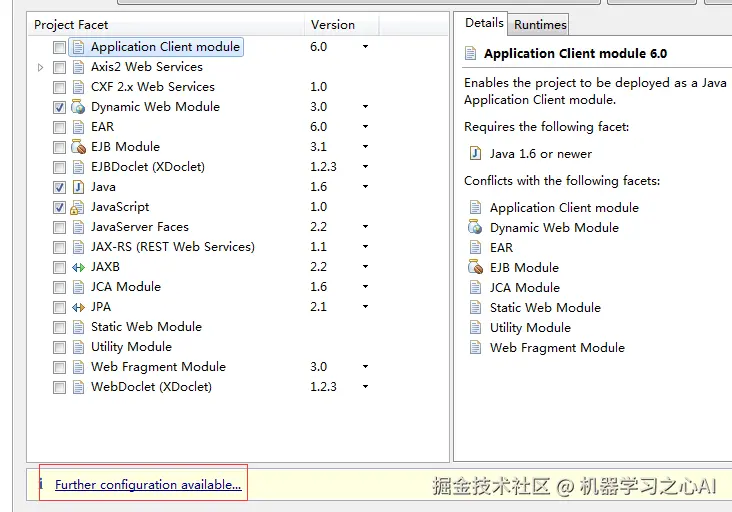This screenshot has height=512, width=732.
Task: Toggle the JavaScript facet checkbox
Action: (59, 207)
